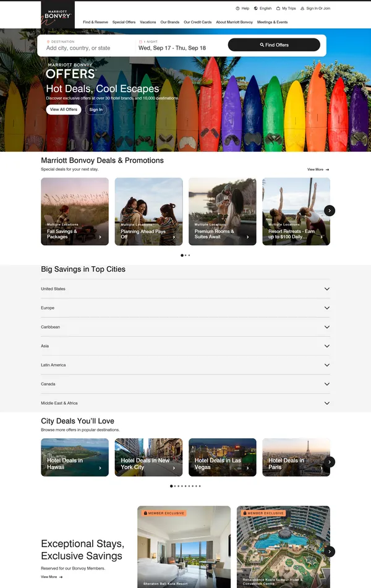
Task: Open My Trips in header
Action: pyautogui.click(x=286, y=9)
